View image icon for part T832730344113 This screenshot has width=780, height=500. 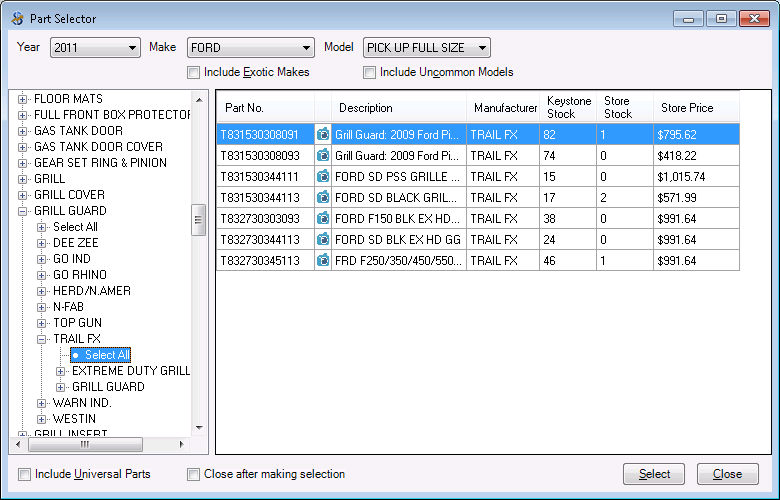323,239
